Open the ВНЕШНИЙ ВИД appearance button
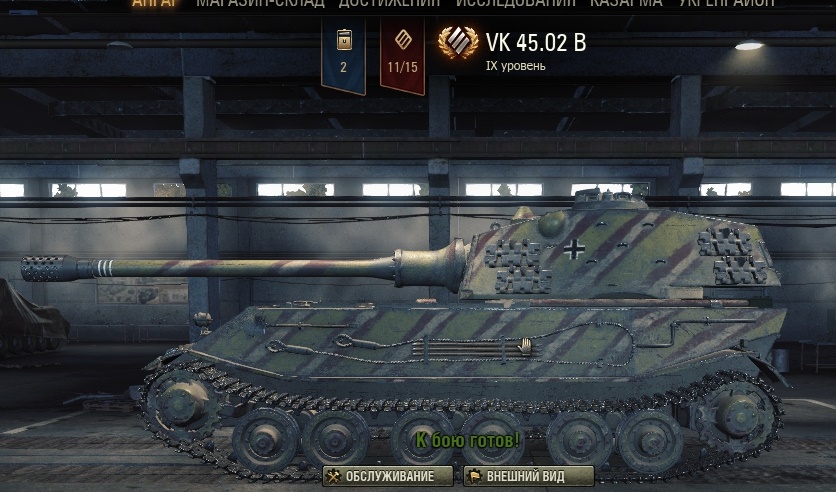Image resolution: width=836 pixels, height=492 pixels. [x=529, y=476]
